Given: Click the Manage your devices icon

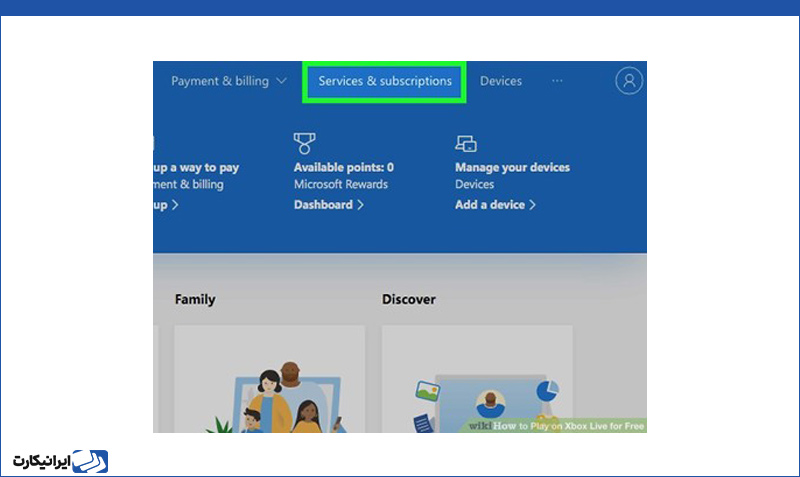Looking at the screenshot, I should [466, 143].
